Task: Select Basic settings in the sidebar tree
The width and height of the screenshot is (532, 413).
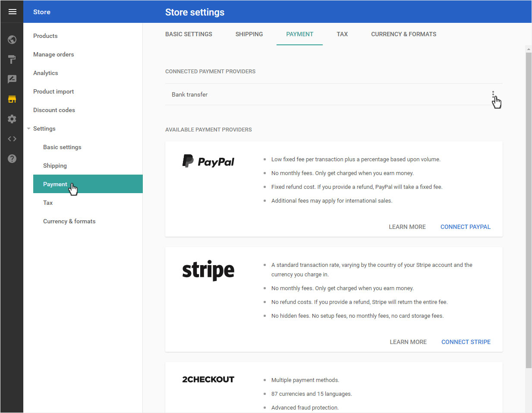Action: (62, 147)
